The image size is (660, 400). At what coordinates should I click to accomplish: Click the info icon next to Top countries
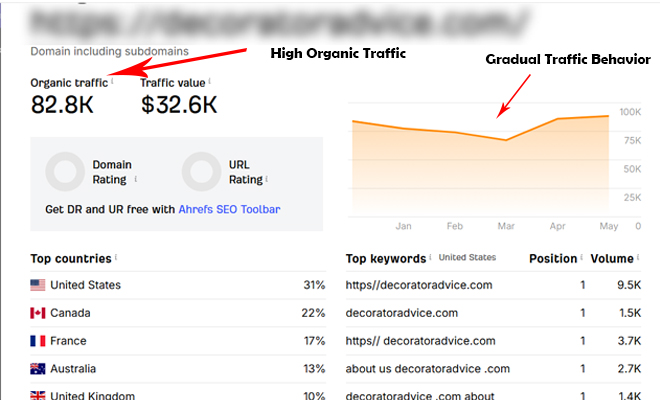point(116,257)
